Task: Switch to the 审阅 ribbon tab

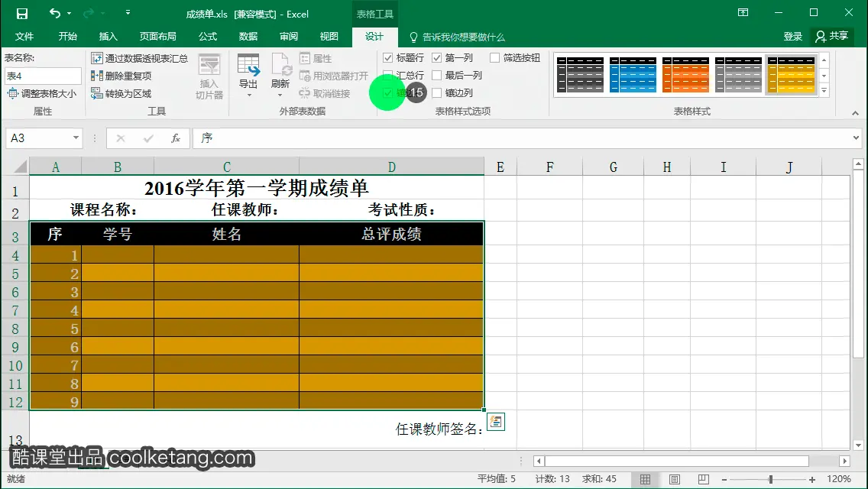Action: tap(288, 37)
